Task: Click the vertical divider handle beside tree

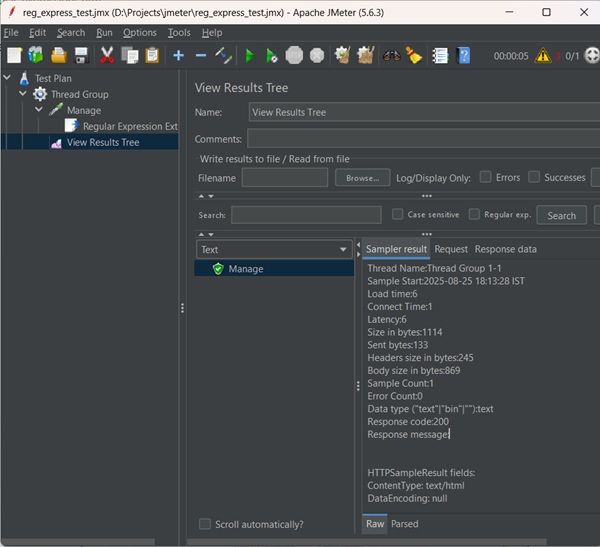Action: point(183,308)
